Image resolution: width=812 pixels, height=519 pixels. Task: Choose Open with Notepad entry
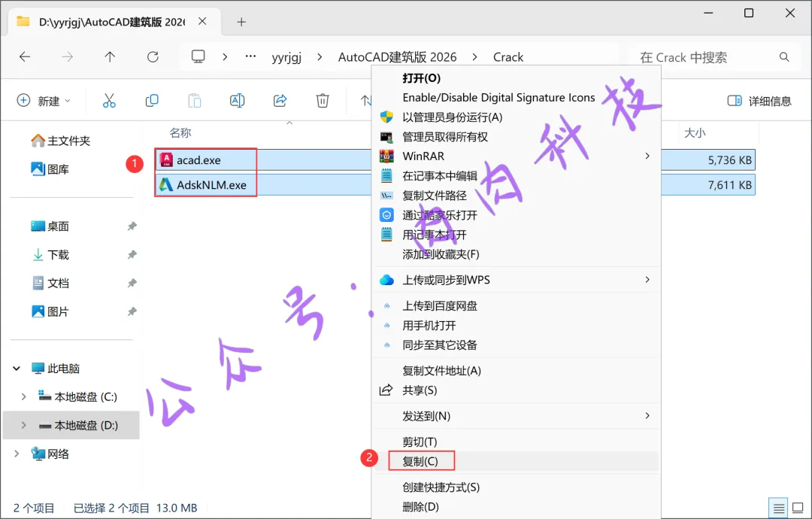[x=516, y=235]
